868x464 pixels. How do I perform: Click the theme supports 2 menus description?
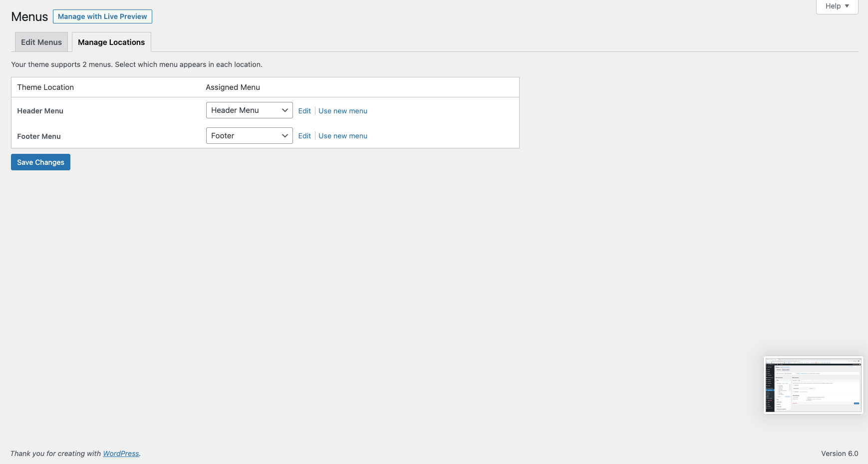(137, 64)
